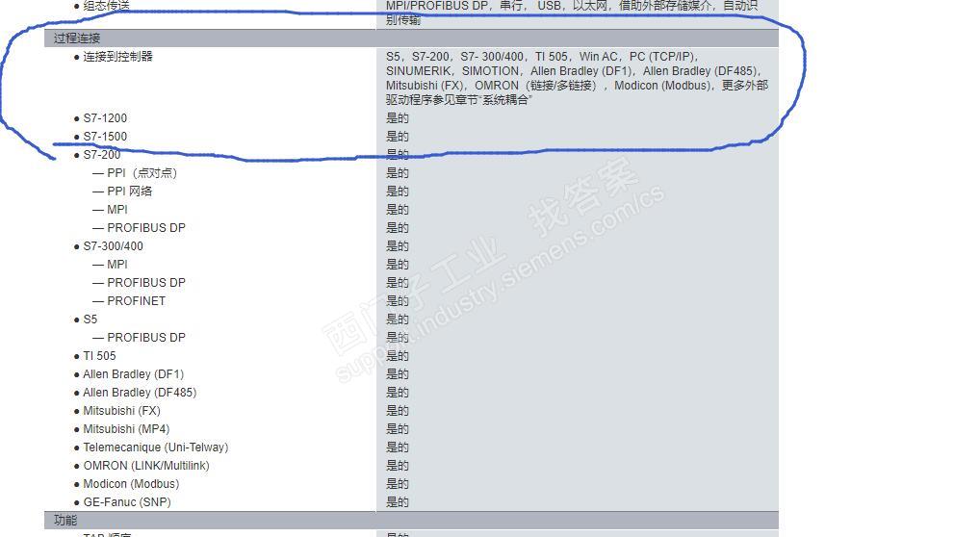
Task: Click the 是的 value for TI 505
Action: [397, 356]
